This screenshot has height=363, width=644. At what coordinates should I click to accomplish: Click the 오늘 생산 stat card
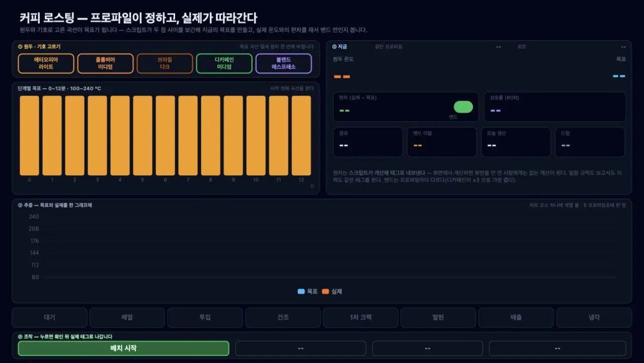click(x=516, y=142)
